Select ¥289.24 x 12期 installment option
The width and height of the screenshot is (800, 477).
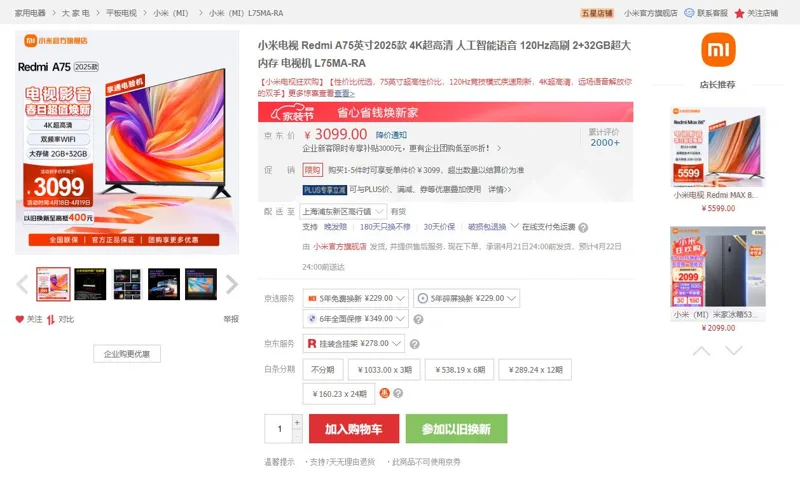tap(535, 370)
